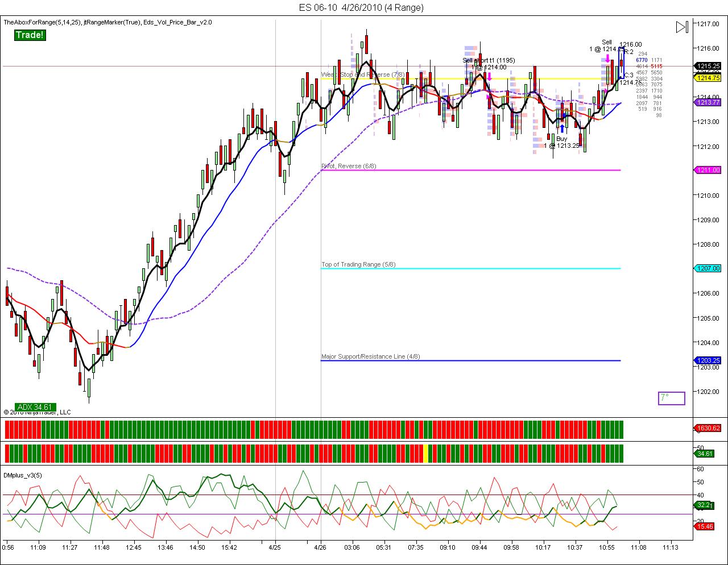The image size is (728, 565).
Task: Click the 03:06 time axis label
Action: pos(352,548)
